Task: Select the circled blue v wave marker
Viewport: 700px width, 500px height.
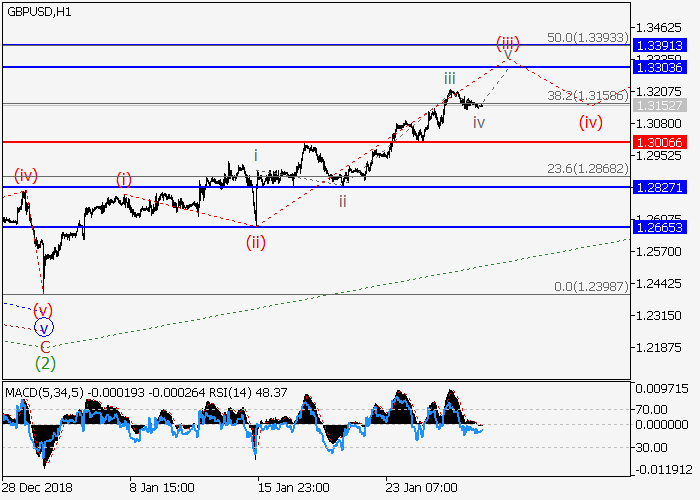Action: (43, 326)
